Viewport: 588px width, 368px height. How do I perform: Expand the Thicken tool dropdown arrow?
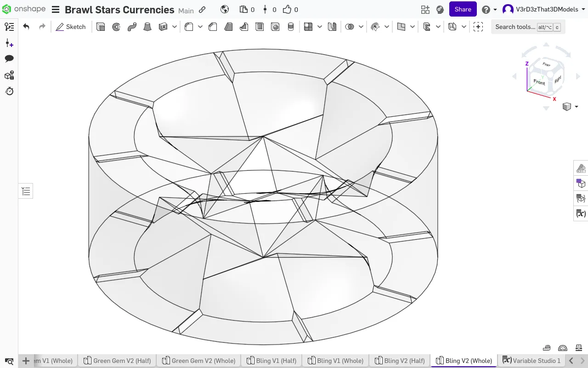[x=175, y=27]
